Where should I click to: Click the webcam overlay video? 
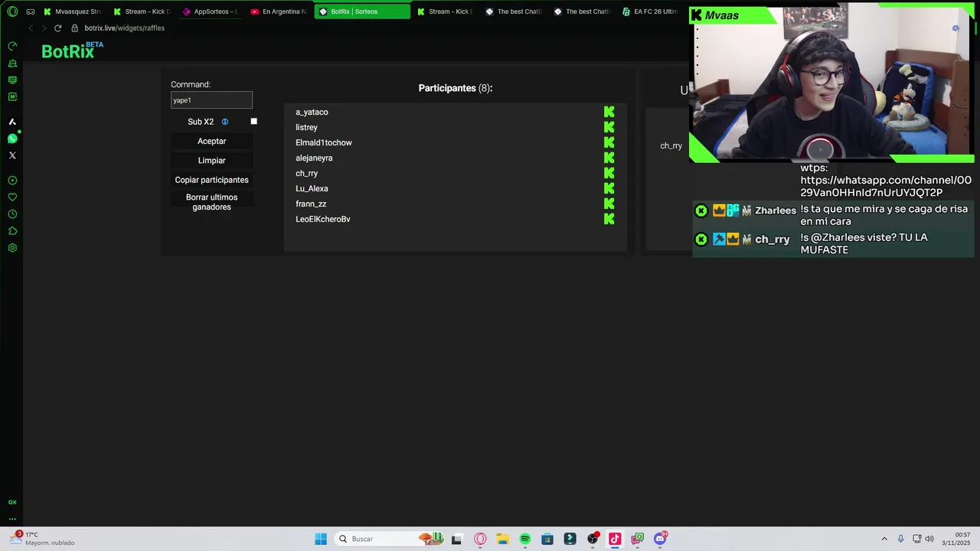click(831, 84)
